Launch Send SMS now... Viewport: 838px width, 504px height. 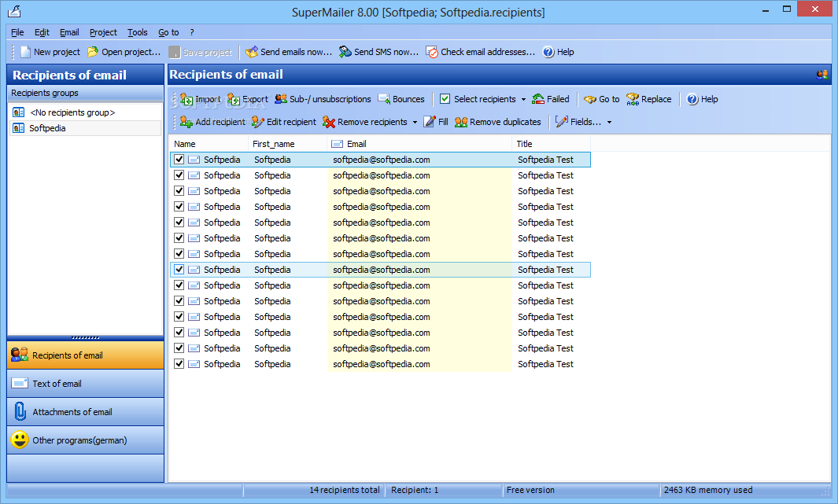click(378, 52)
